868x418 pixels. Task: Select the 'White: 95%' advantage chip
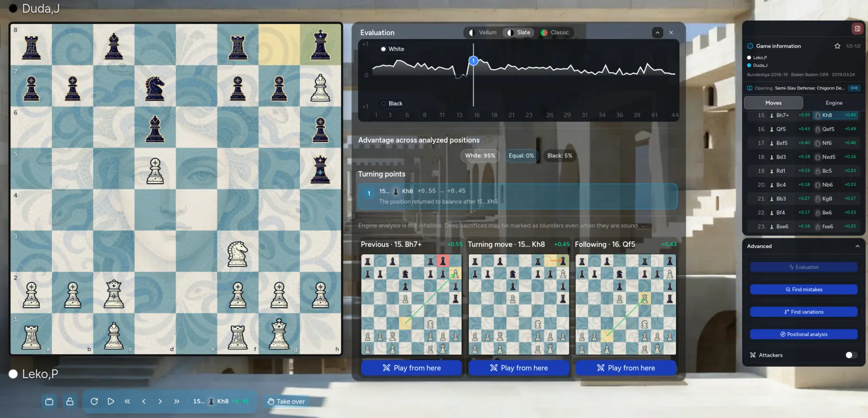[x=480, y=156]
